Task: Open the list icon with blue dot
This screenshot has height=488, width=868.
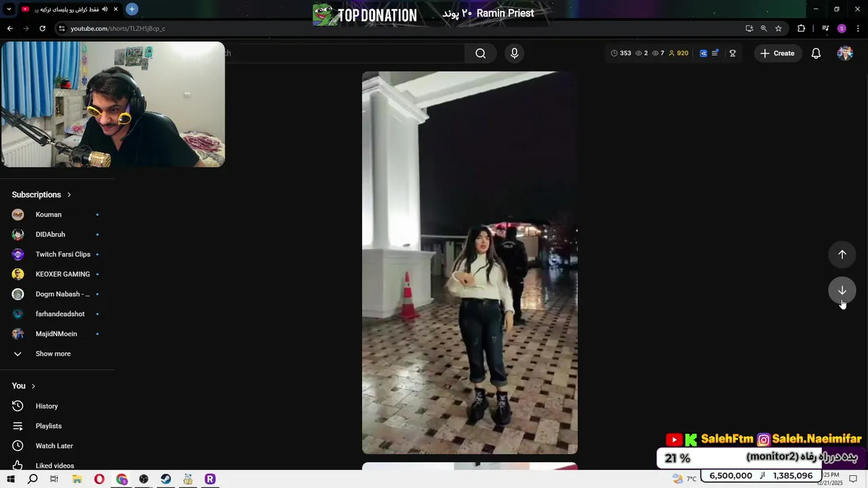Action: tap(715, 53)
